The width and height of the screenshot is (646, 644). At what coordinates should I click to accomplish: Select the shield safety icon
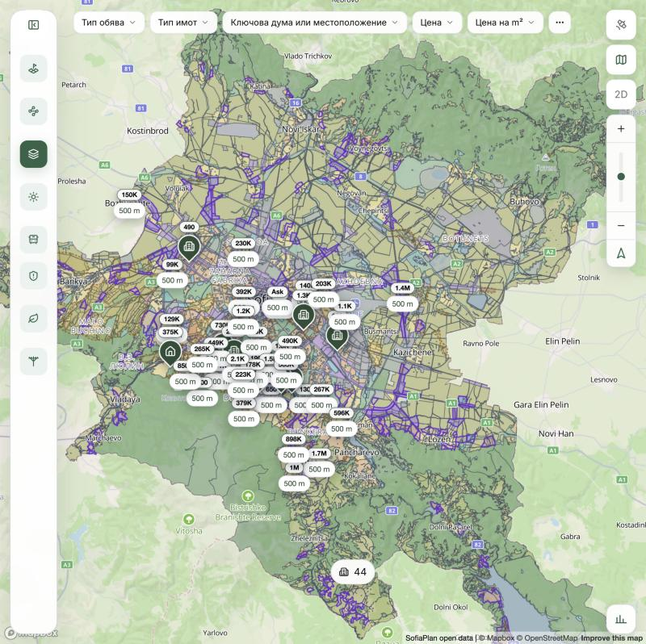[x=33, y=276]
